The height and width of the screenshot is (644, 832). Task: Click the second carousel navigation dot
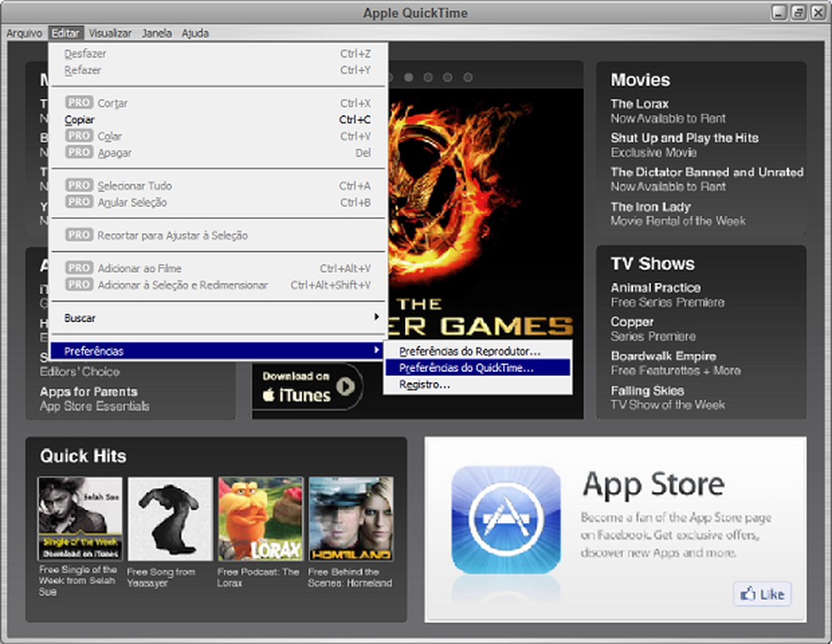point(409,77)
